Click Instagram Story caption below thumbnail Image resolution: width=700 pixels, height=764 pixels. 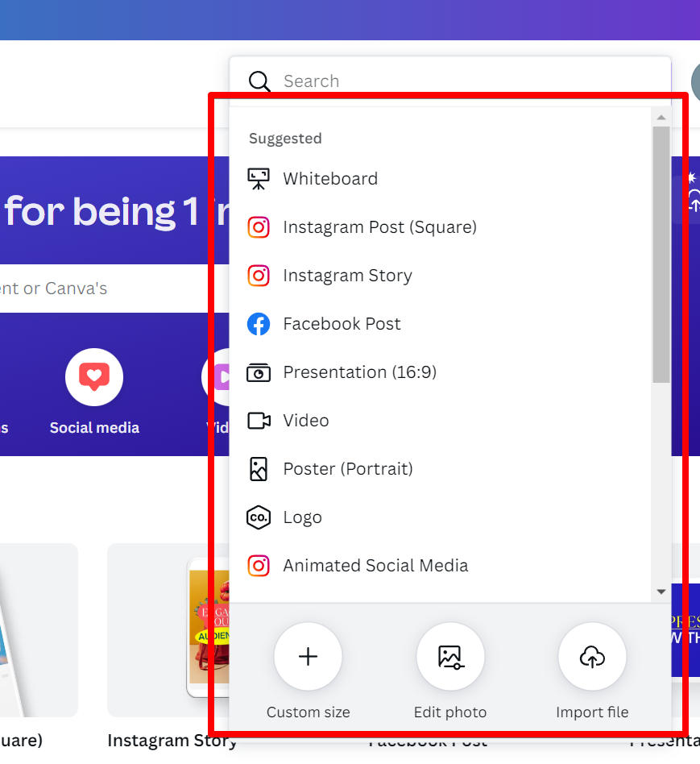(x=172, y=741)
